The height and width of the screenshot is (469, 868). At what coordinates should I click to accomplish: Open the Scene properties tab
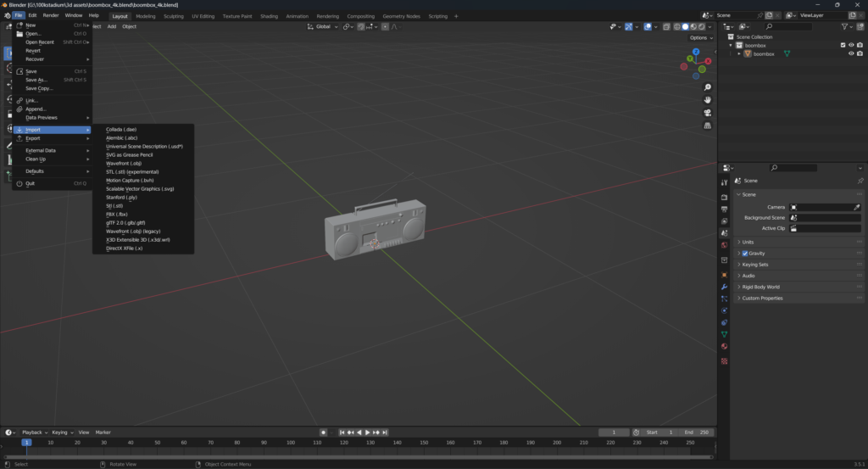click(724, 233)
